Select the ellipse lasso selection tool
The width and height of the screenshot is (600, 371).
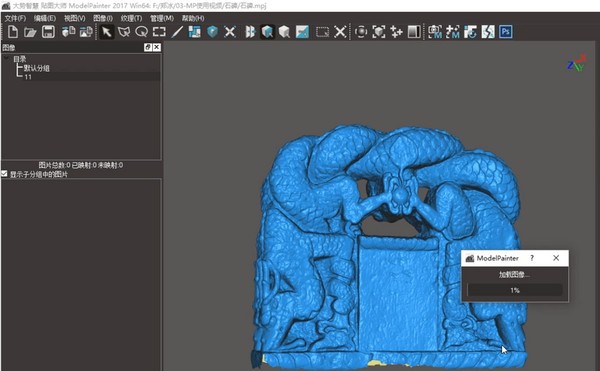[142, 32]
